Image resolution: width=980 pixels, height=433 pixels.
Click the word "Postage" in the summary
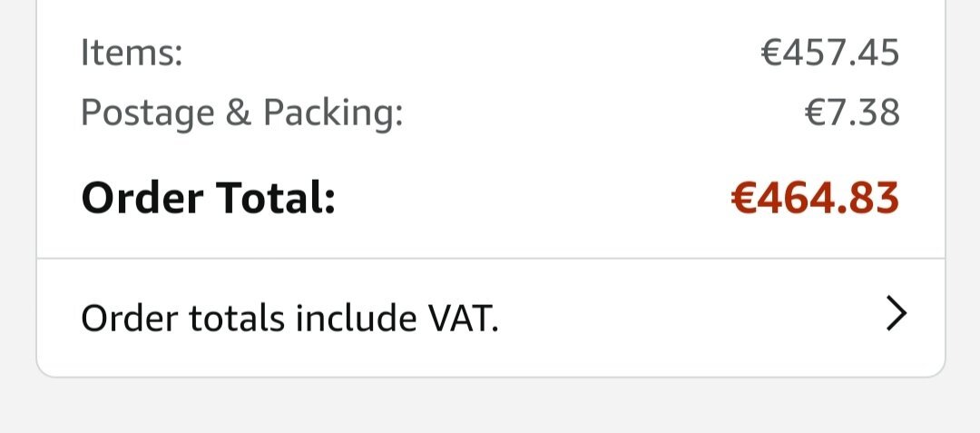(x=148, y=114)
